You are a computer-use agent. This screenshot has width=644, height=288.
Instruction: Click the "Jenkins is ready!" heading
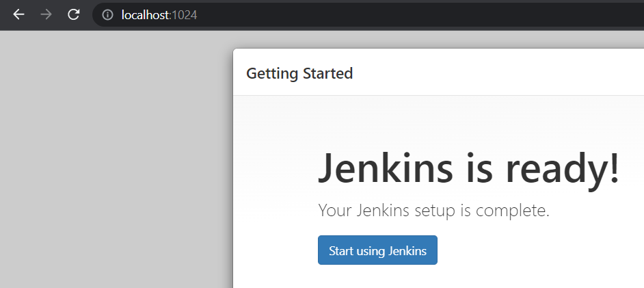coord(469,168)
